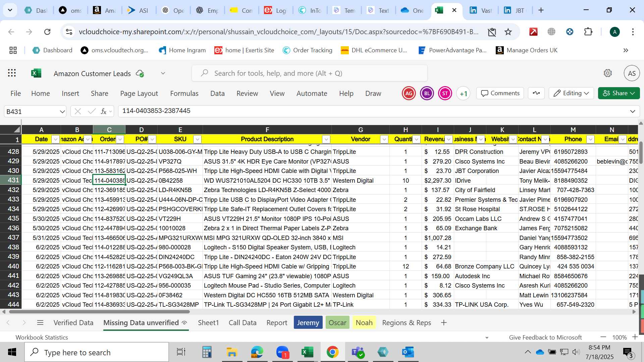Reload the page in Chrome
644x362 pixels.
point(47,32)
